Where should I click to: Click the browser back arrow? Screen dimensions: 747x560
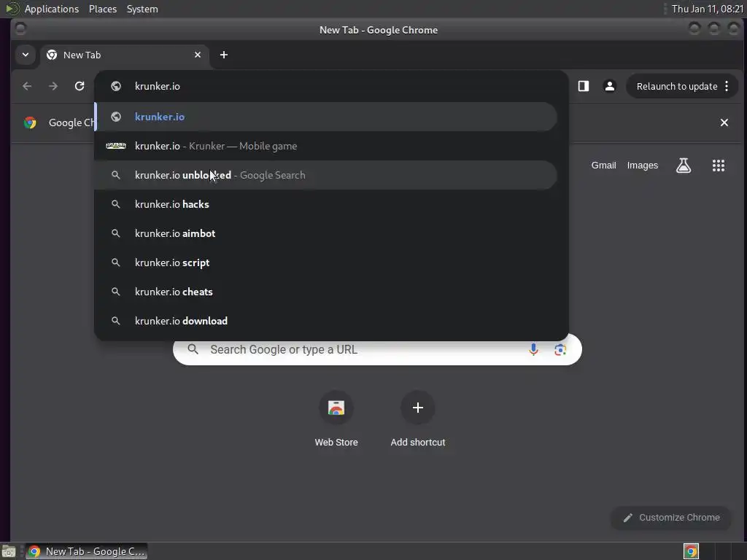pyautogui.click(x=27, y=86)
